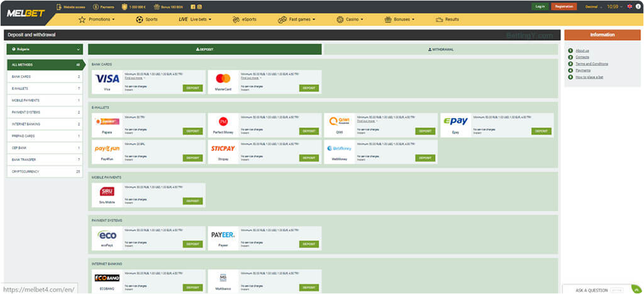Open the Decimal odds format dropdown

click(x=593, y=7)
